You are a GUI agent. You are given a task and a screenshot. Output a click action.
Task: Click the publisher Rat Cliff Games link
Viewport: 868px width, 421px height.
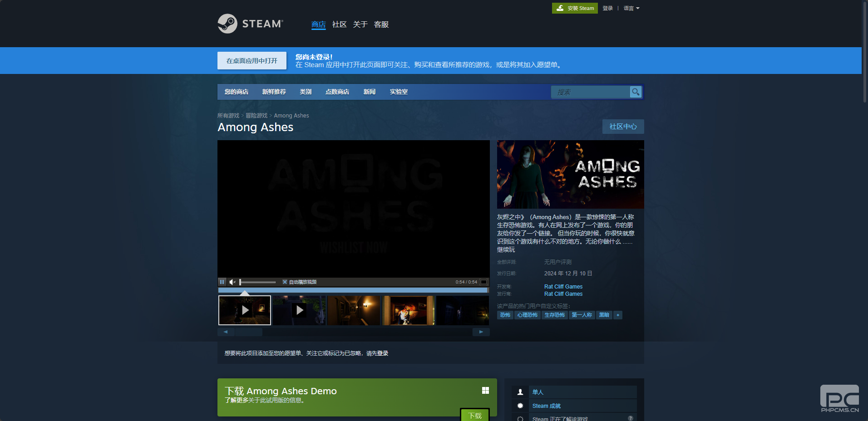[x=563, y=294]
